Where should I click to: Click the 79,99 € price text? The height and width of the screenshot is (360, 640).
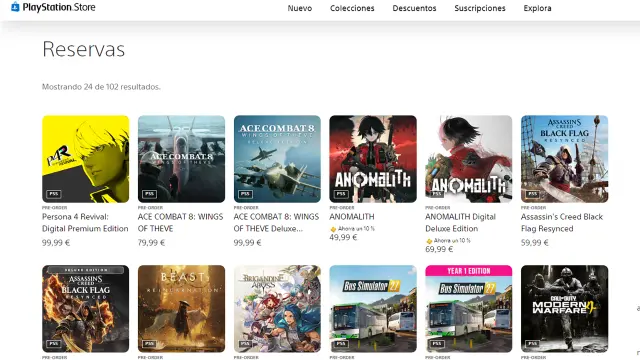tap(151, 243)
